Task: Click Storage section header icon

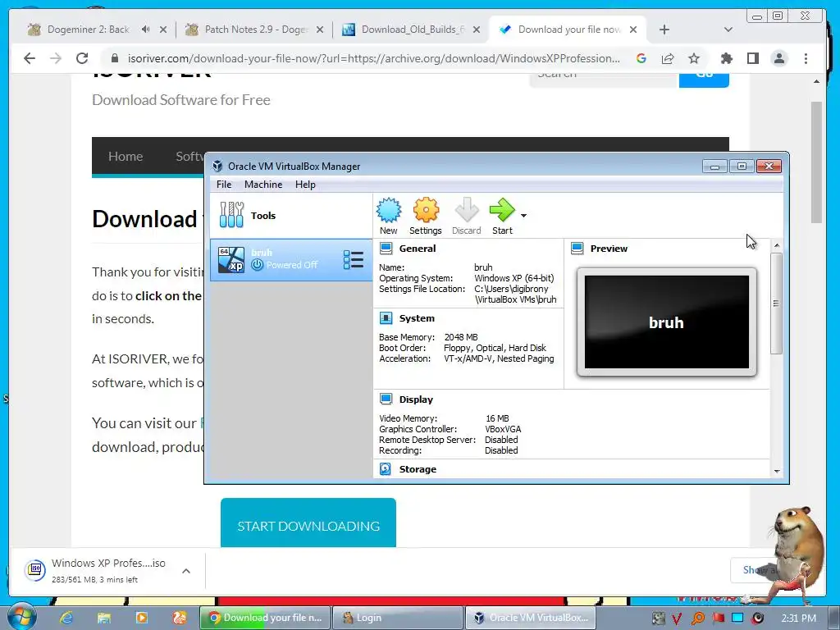Action: coord(386,468)
